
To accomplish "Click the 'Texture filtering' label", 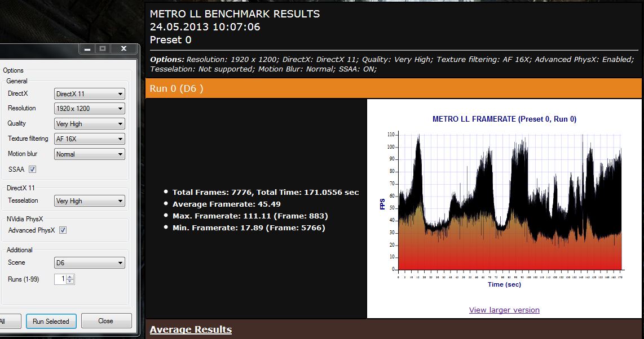I will pos(28,139).
